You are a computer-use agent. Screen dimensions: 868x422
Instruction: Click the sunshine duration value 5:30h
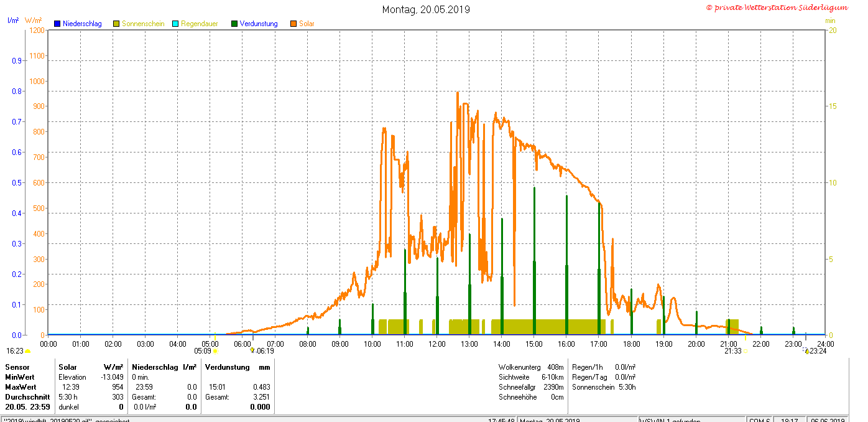[x=627, y=387]
